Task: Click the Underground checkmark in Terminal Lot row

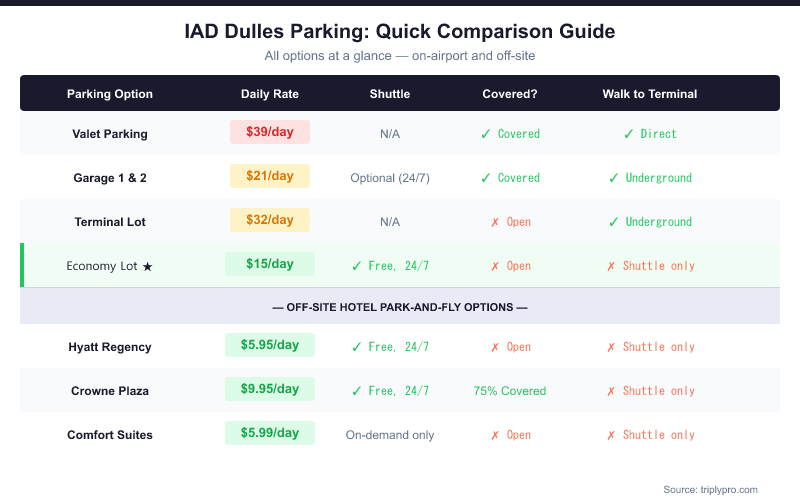Action: [613, 222]
